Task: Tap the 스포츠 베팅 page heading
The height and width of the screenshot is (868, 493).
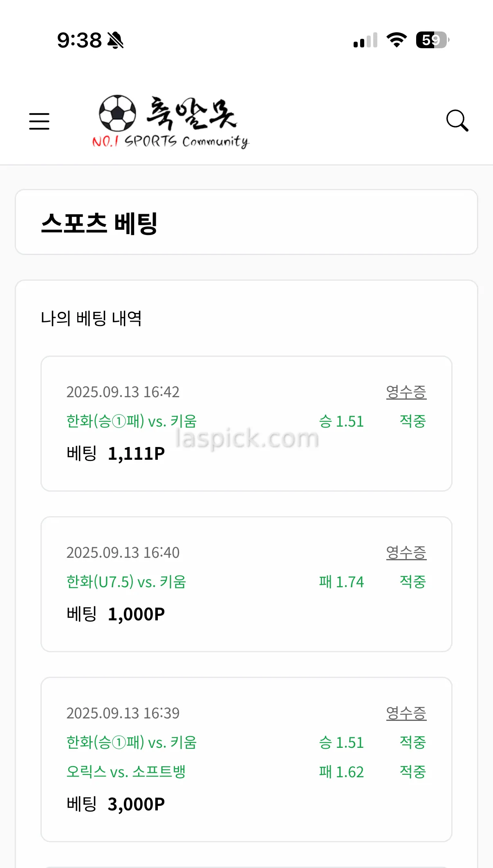Action: click(99, 224)
